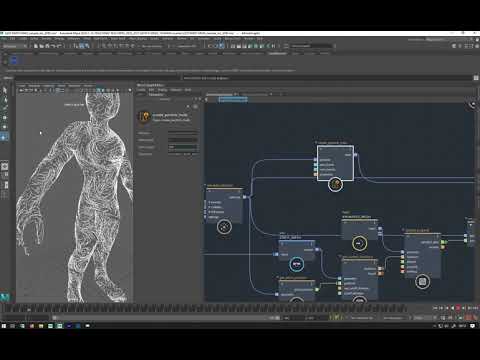Screen dimensions: 480x360
Task: Click the teal icon at bottom-left of Maya
Action: coord(5,297)
